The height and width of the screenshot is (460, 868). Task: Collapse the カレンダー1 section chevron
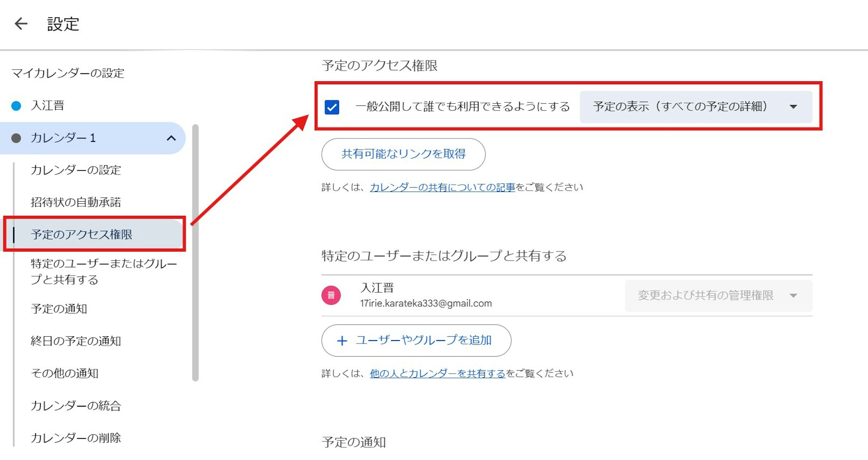pyautogui.click(x=171, y=138)
